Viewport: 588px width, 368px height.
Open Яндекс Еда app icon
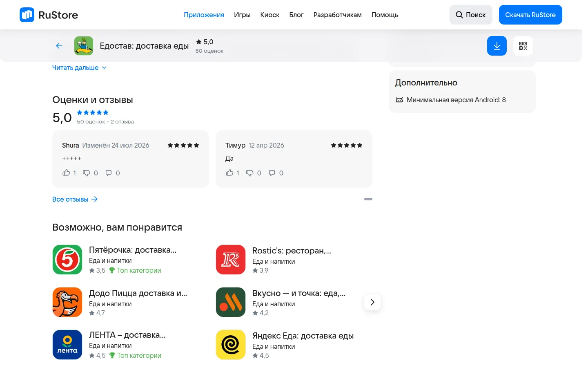click(231, 345)
